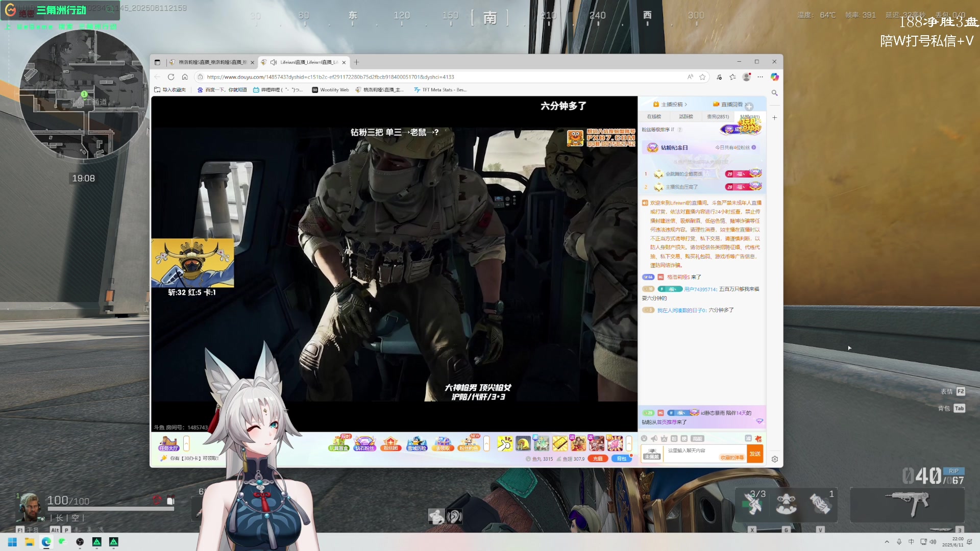Open the tab actions menu in Edge

click(x=157, y=62)
